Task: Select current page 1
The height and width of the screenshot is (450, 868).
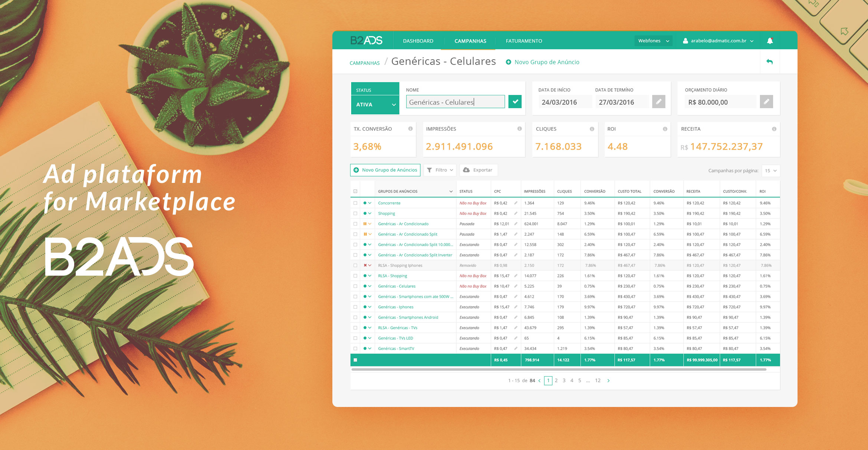Action: pos(548,381)
